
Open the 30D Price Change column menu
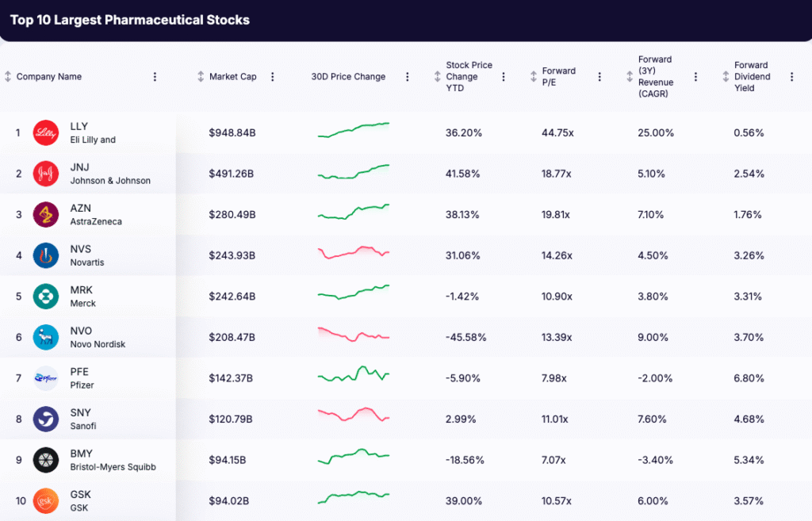(x=407, y=76)
